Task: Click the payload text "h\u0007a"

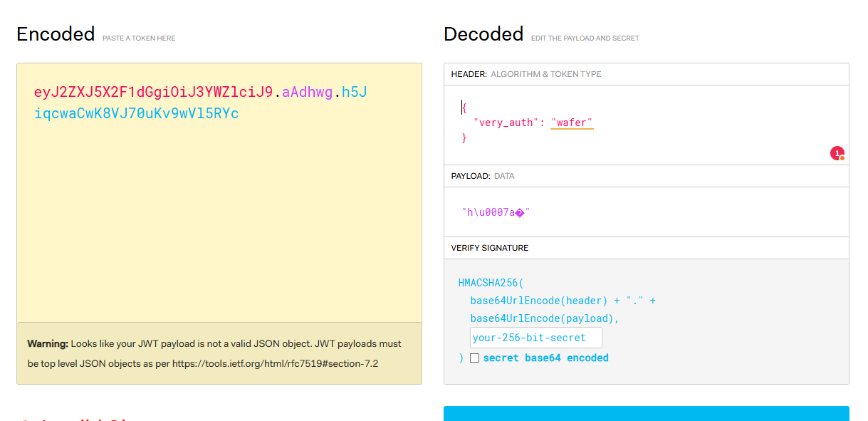Action: click(496, 212)
